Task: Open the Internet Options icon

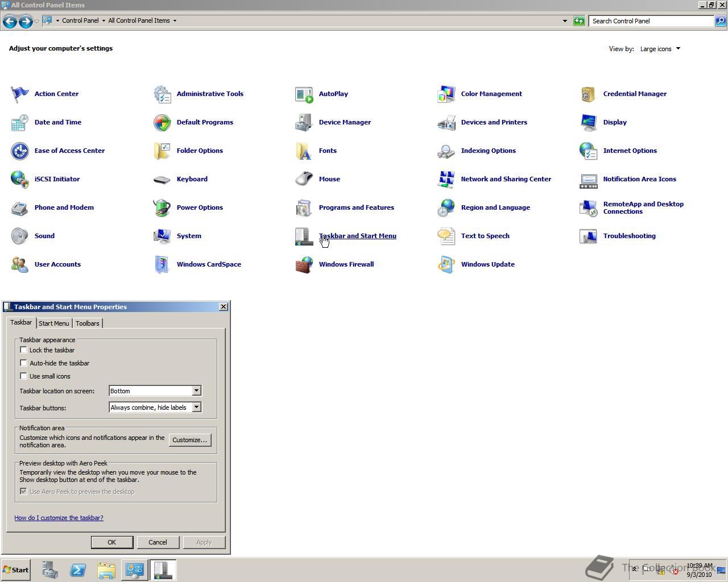Action: click(589, 151)
